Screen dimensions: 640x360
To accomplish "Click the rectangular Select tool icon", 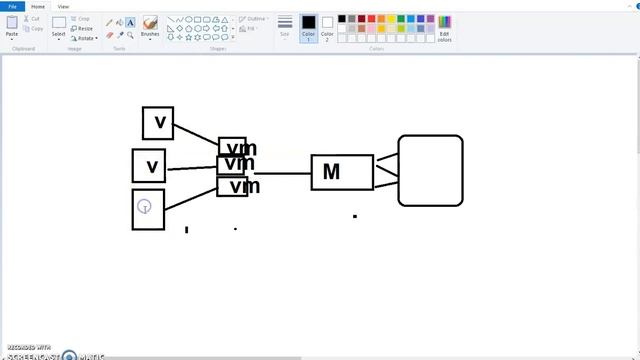I will pos(59,22).
